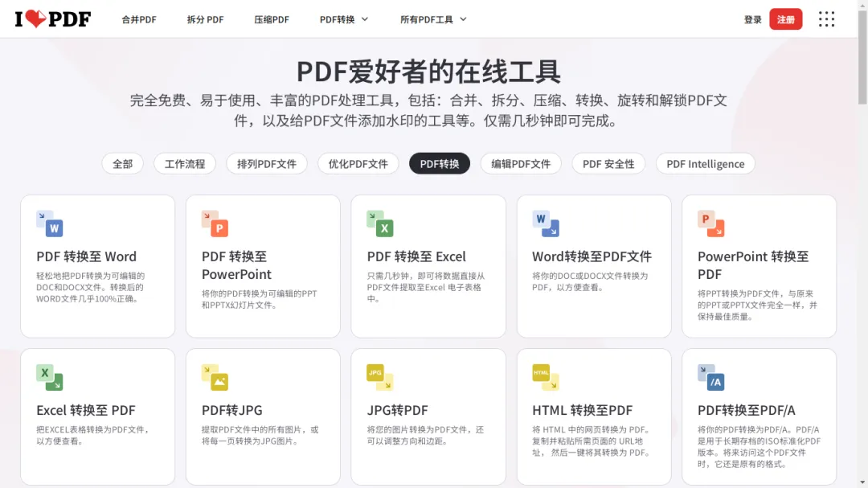The image size is (868, 488).
Task: Select the 全部 filter tab
Action: click(x=122, y=163)
